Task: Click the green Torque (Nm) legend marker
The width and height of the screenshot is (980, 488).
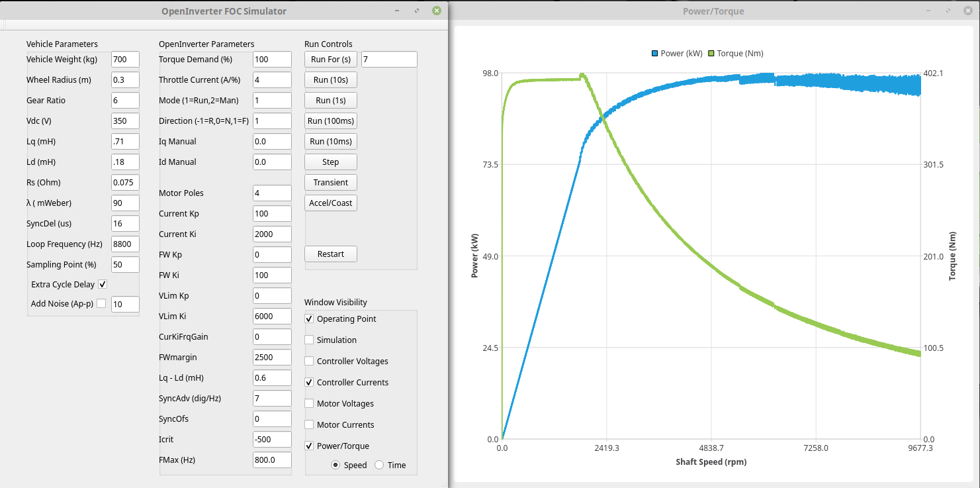Action: click(x=711, y=54)
